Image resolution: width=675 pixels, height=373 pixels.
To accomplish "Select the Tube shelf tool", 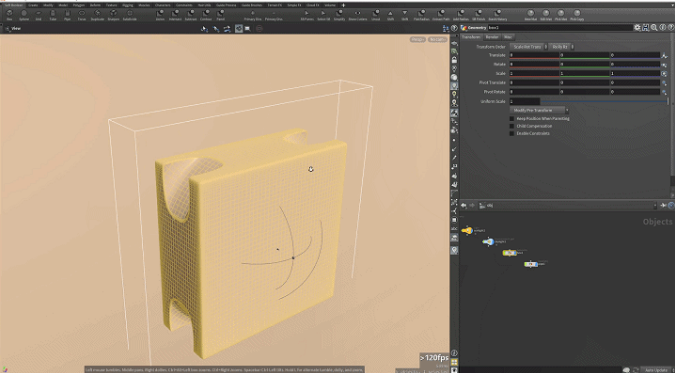I will (53, 15).
